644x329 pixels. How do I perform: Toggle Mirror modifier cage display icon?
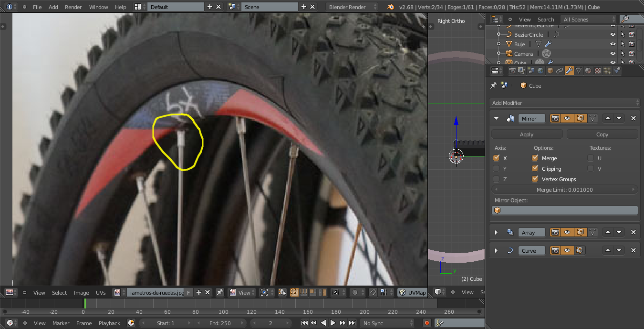click(x=592, y=118)
